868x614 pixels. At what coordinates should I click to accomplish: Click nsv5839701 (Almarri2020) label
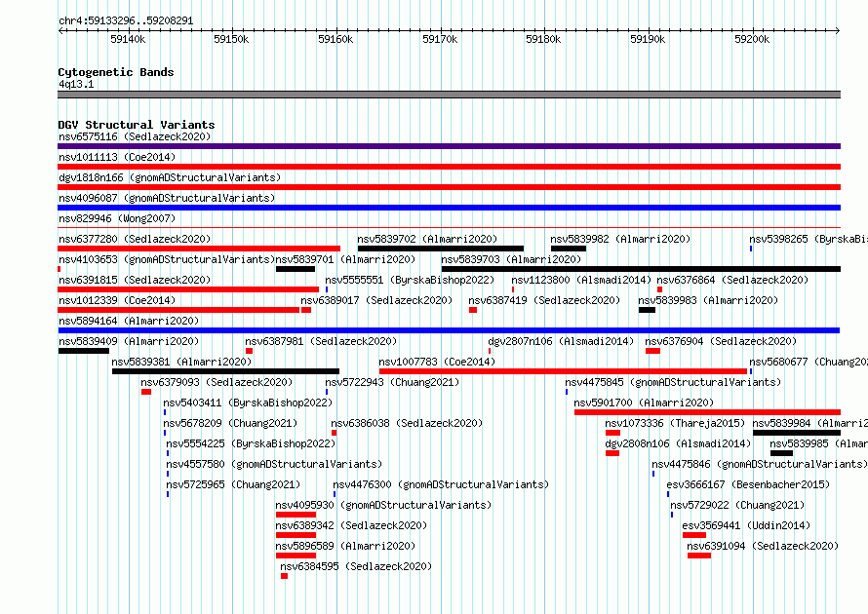(x=345, y=259)
